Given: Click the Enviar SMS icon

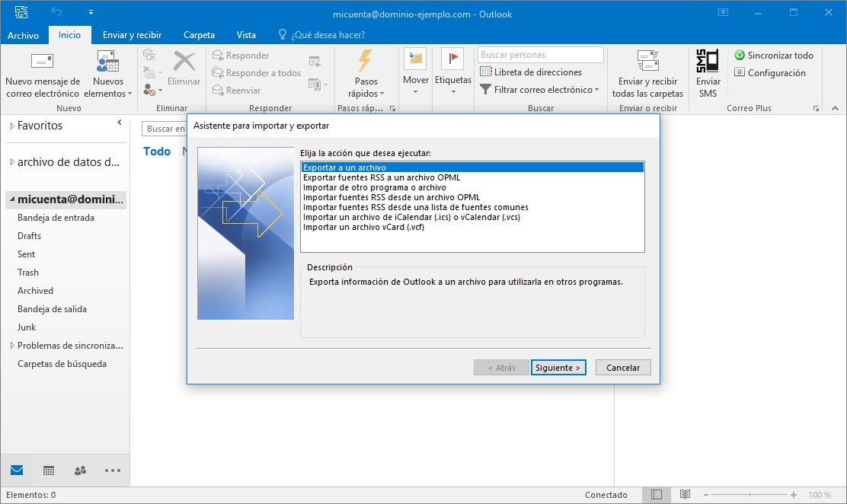Looking at the screenshot, I should (708, 60).
